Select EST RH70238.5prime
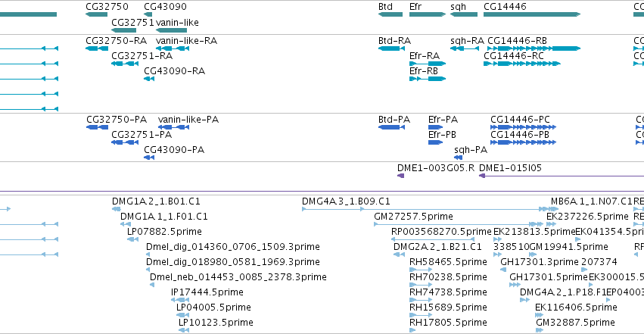The width and height of the screenshot is (644, 334). click(x=421, y=285)
